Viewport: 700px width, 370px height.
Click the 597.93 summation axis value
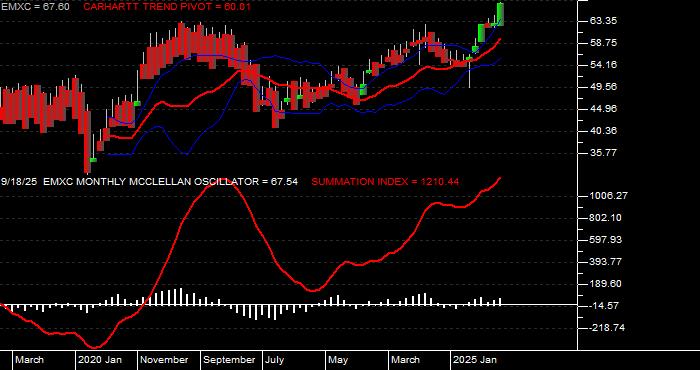tap(604, 240)
